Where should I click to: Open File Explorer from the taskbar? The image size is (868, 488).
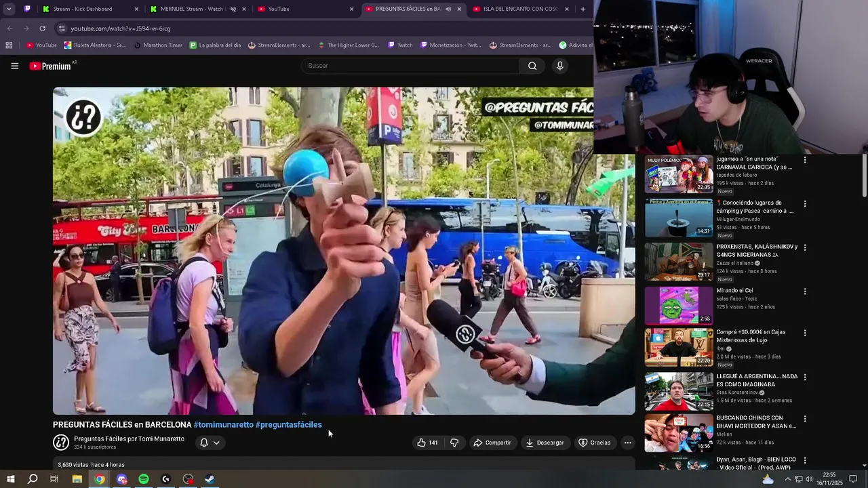[77, 479]
